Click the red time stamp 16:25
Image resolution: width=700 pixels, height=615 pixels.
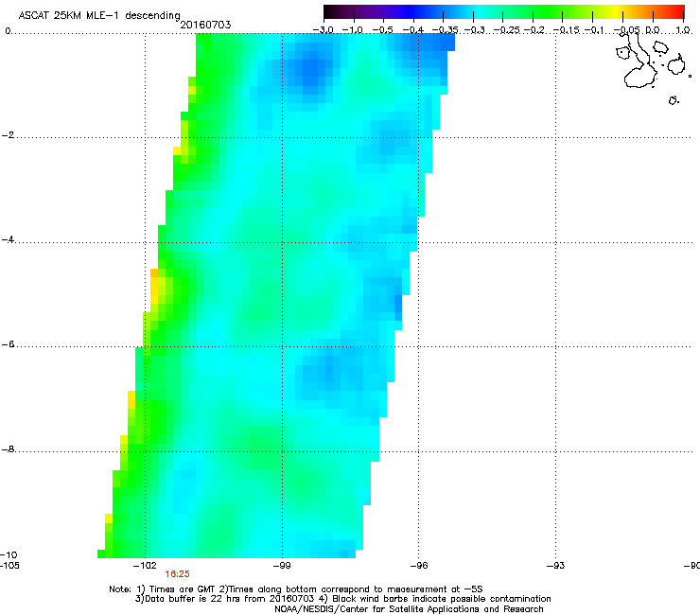click(177, 574)
